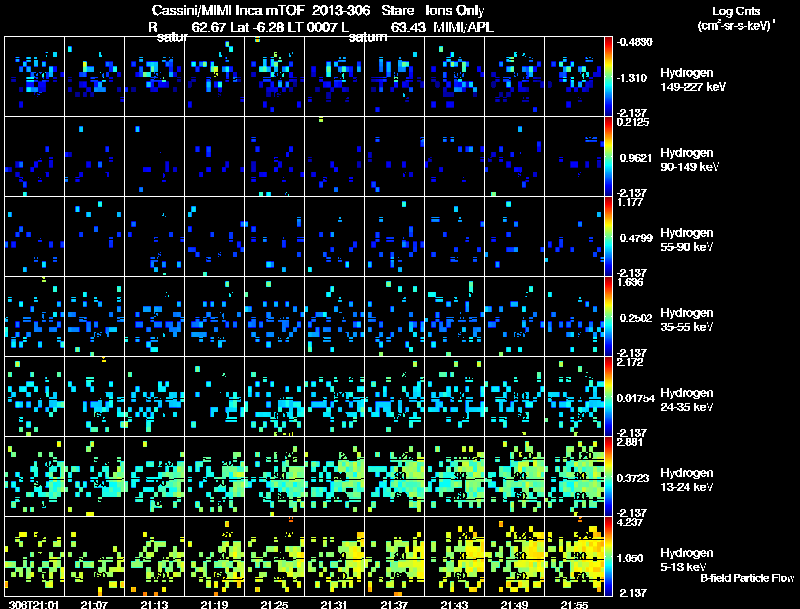Click the 21:31 time label
Image resolution: width=800 pixels, height=609 pixels.
pyautogui.click(x=334, y=604)
